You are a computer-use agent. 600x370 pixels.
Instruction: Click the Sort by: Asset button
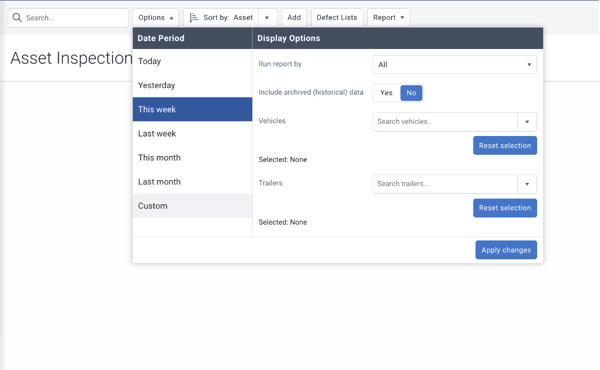221,18
